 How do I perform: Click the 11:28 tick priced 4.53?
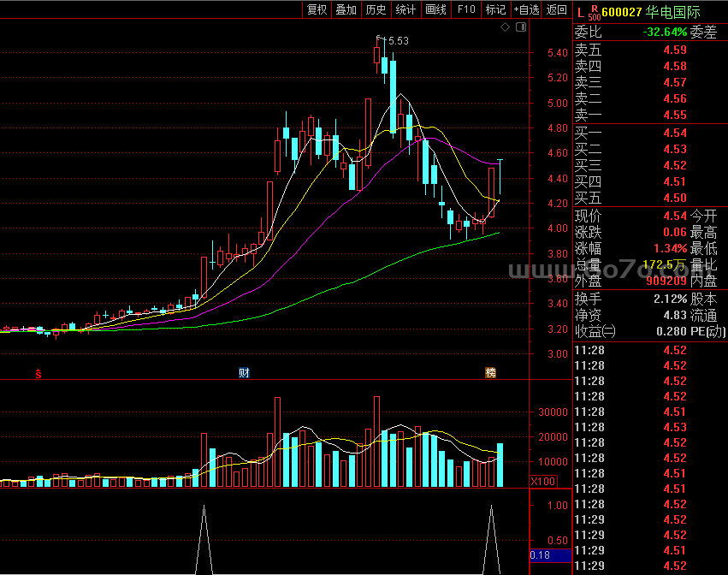tap(675, 427)
